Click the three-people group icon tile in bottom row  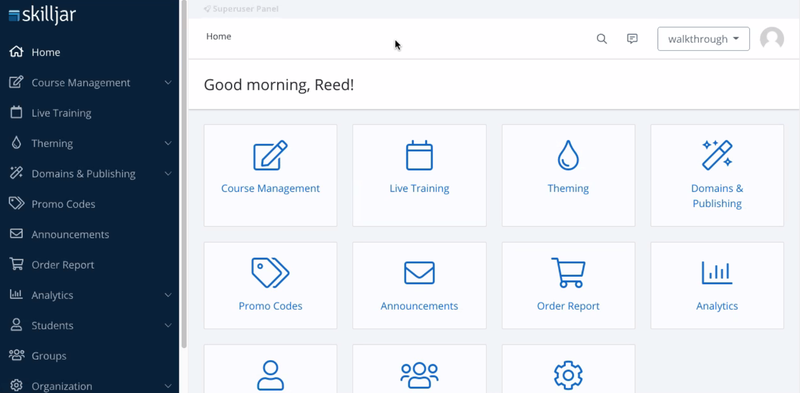pos(419,376)
